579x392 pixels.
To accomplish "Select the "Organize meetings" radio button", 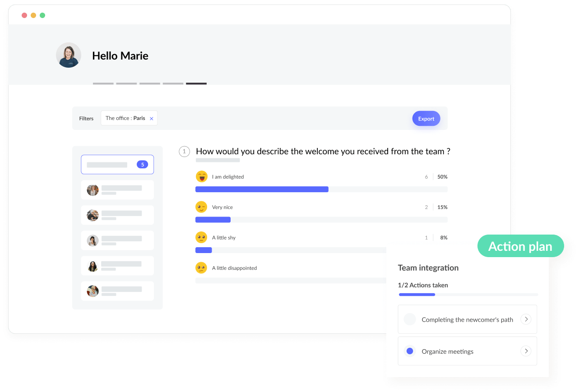I will pyautogui.click(x=409, y=350).
